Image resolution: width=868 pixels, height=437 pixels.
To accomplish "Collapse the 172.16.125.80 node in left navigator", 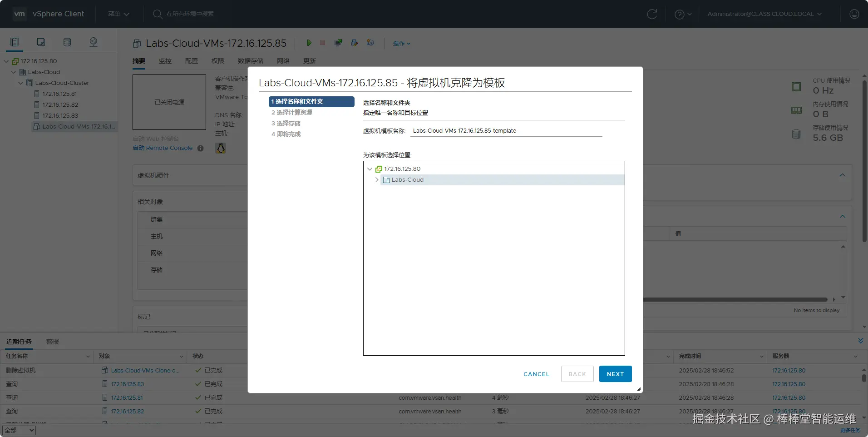I will (x=6, y=61).
